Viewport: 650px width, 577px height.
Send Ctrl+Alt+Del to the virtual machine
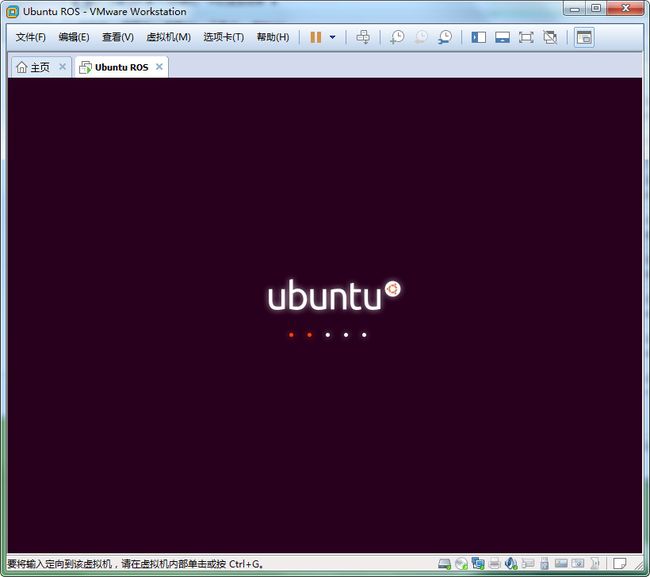[x=363, y=37]
